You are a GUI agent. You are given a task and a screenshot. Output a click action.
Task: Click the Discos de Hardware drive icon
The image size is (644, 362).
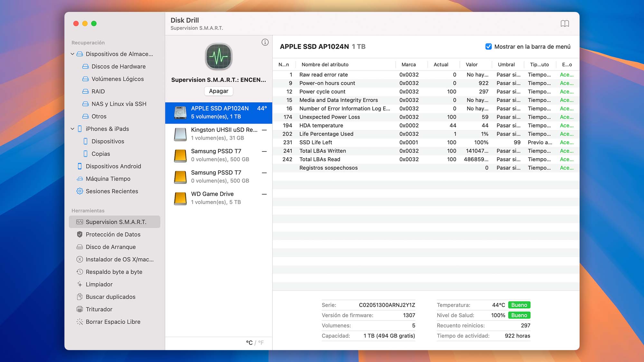(85, 67)
